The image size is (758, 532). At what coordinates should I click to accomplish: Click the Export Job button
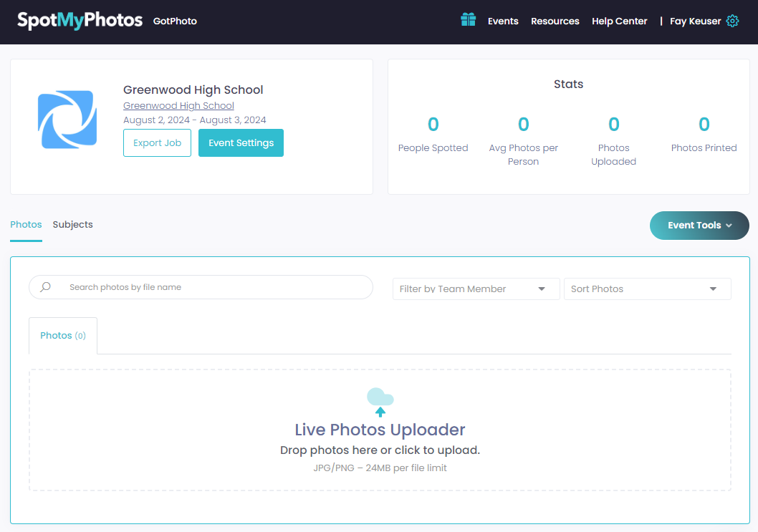point(157,143)
